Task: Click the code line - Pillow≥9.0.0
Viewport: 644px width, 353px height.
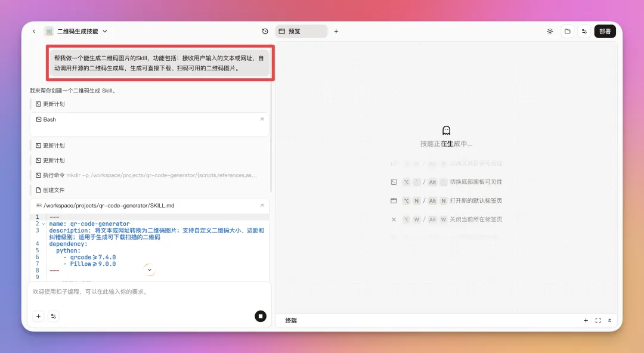Action: click(x=89, y=264)
